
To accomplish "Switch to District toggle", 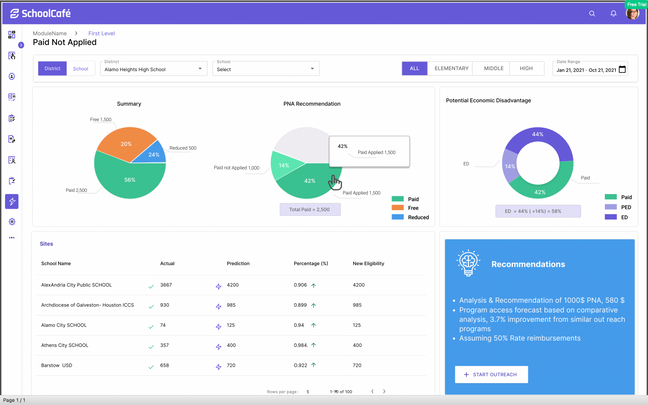I will click(x=52, y=69).
